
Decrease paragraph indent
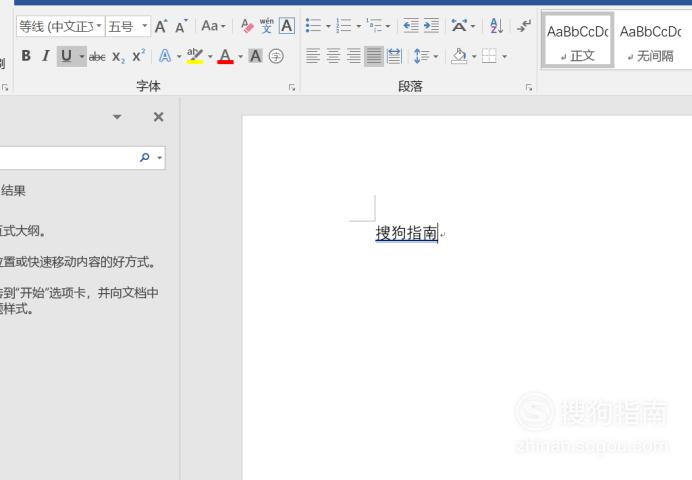click(x=411, y=26)
